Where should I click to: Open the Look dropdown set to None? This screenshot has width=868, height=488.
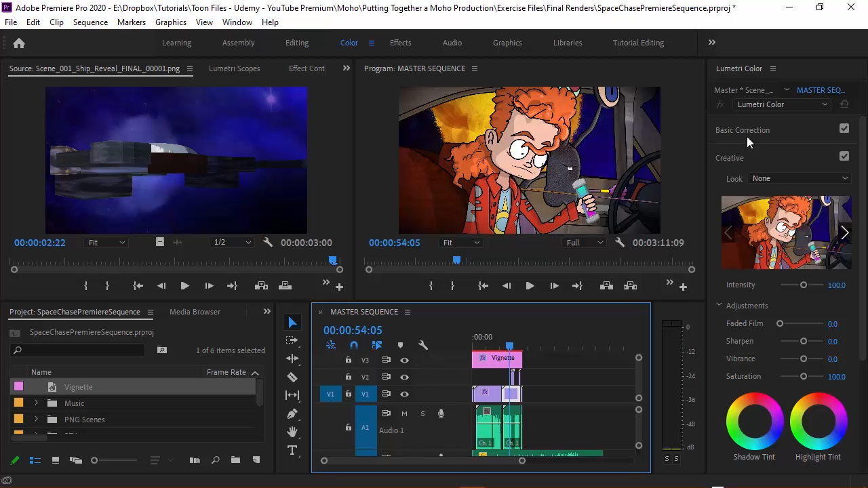800,178
